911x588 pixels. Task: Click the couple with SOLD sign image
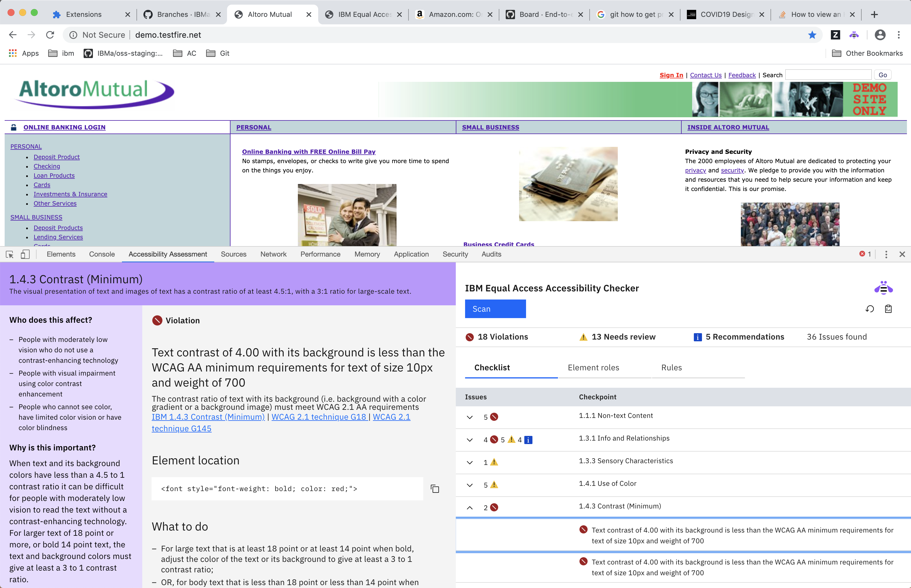347,215
